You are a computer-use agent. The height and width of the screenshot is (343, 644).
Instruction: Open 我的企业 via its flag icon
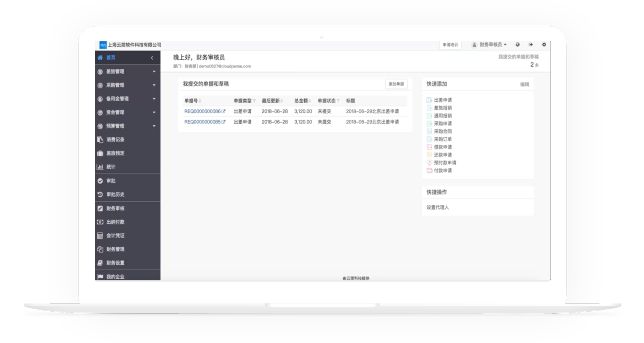[100, 277]
